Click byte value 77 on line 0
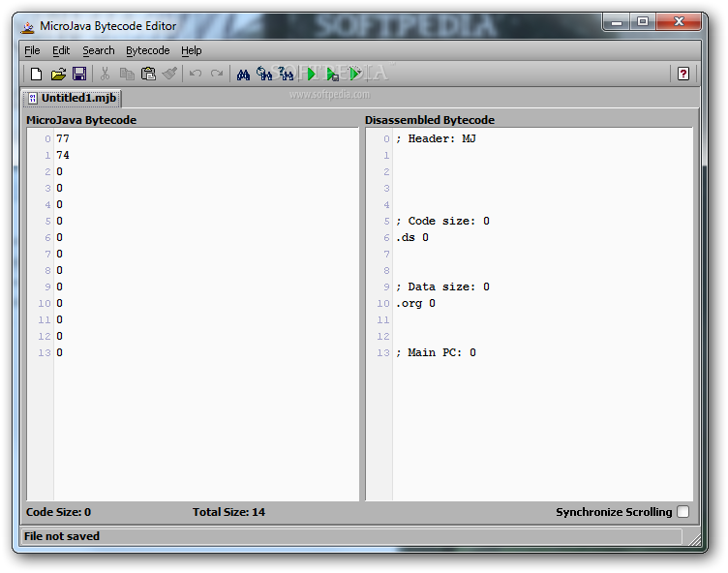Image resolution: width=728 pixels, height=573 pixels. pos(63,138)
